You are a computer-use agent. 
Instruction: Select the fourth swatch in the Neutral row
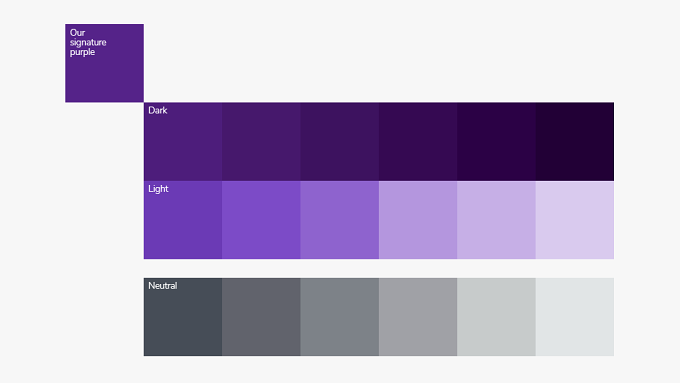pyautogui.click(x=418, y=317)
